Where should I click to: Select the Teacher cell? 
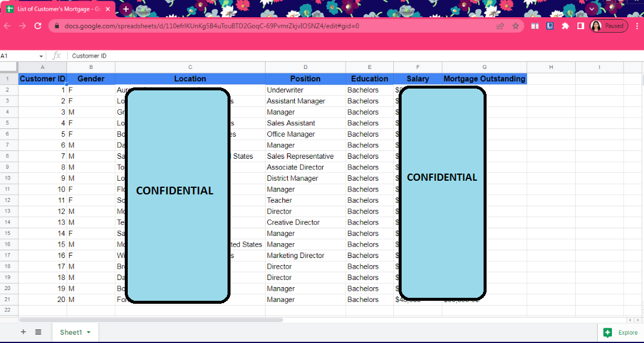305,200
